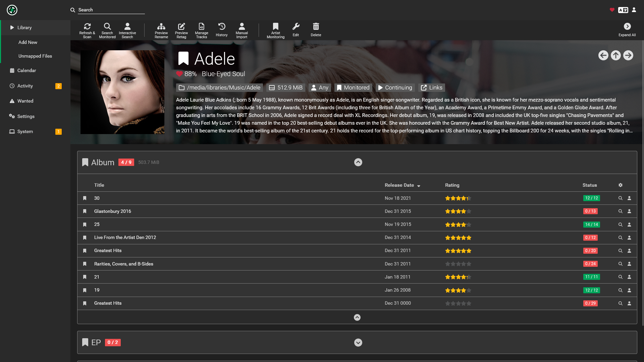Viewport: 644px width, 362px height.
Task: Open the Links button
Action: [432, 87]
